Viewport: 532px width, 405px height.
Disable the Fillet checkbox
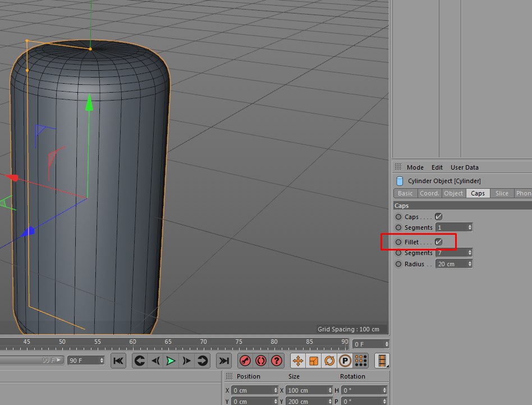tap(439, 242)
